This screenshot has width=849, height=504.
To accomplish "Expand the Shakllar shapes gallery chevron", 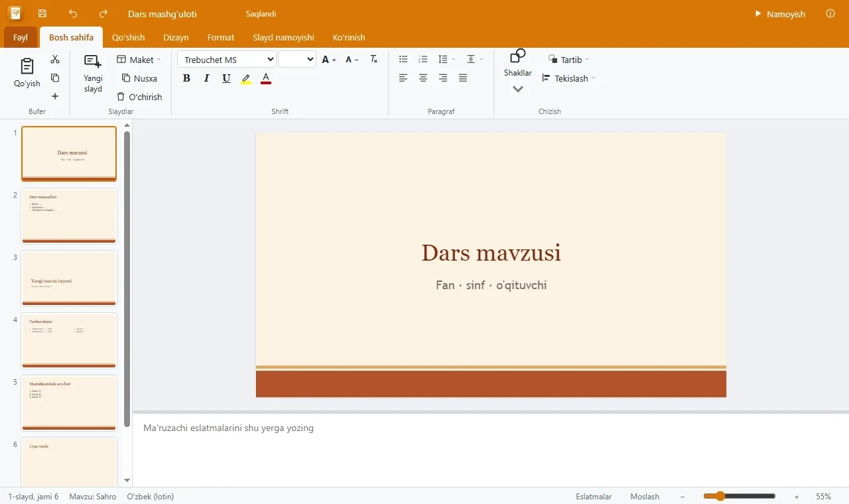I will coord(518,89).
